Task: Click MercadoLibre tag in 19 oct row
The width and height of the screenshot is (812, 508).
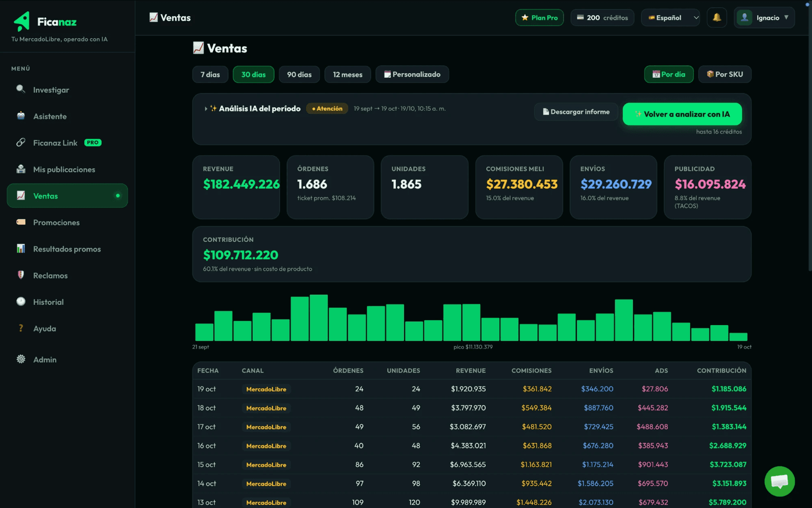Action: point(266,389)
